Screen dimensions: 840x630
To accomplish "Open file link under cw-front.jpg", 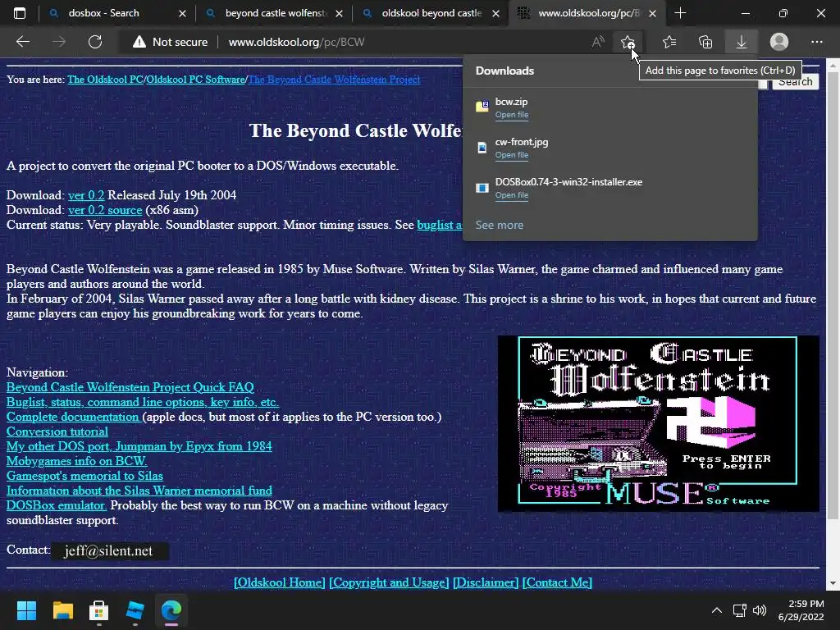I will click(x=512, y=155).
